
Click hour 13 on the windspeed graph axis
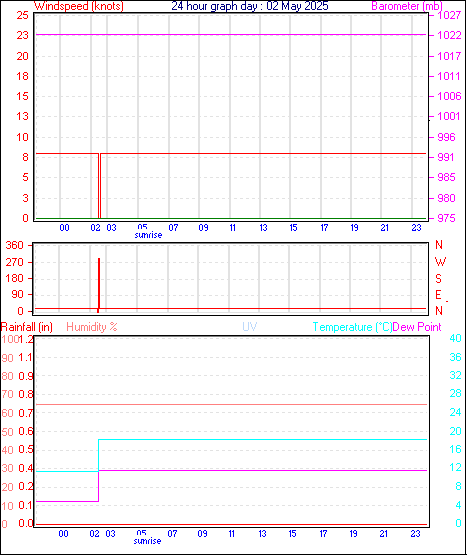[x=263, y=228]
